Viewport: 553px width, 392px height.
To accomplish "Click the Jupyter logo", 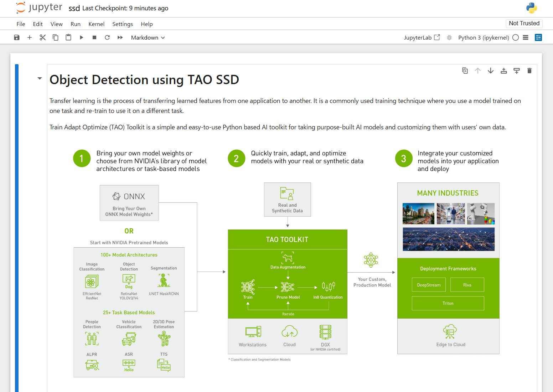I will point(39,8).
